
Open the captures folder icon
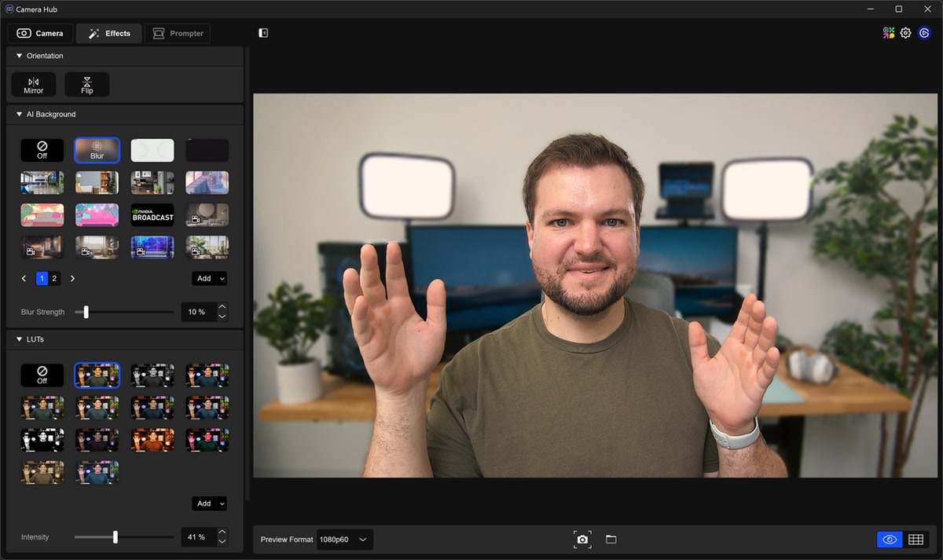[x=611, y=540]
